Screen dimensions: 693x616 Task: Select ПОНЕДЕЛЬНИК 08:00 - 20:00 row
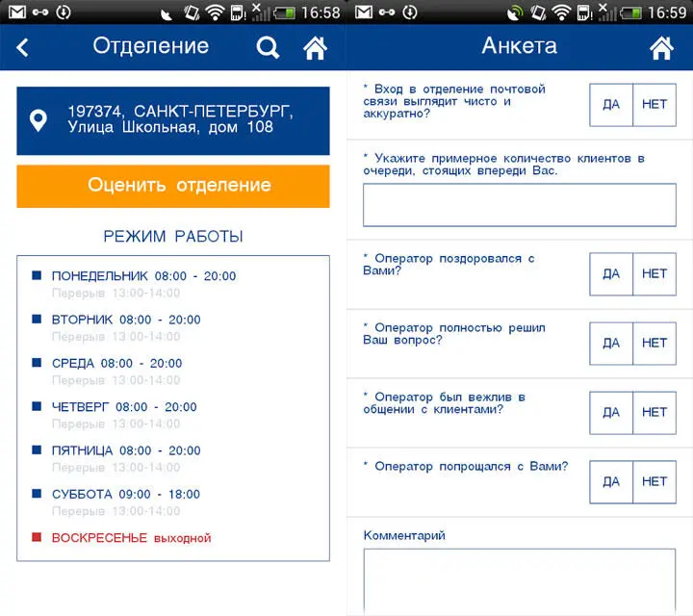click(x=134, y=276)
